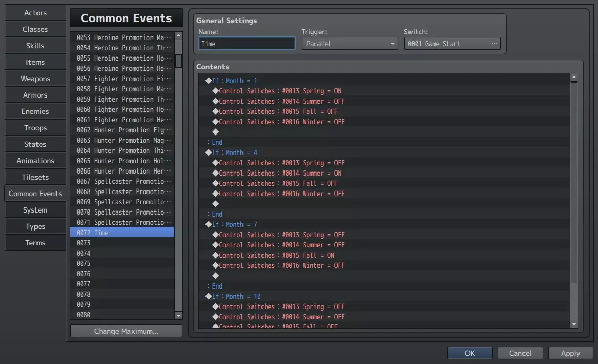The width and height of the screenshot is (598, 364).
Task: Switch to the Types tab
Action: pos(35,226)
